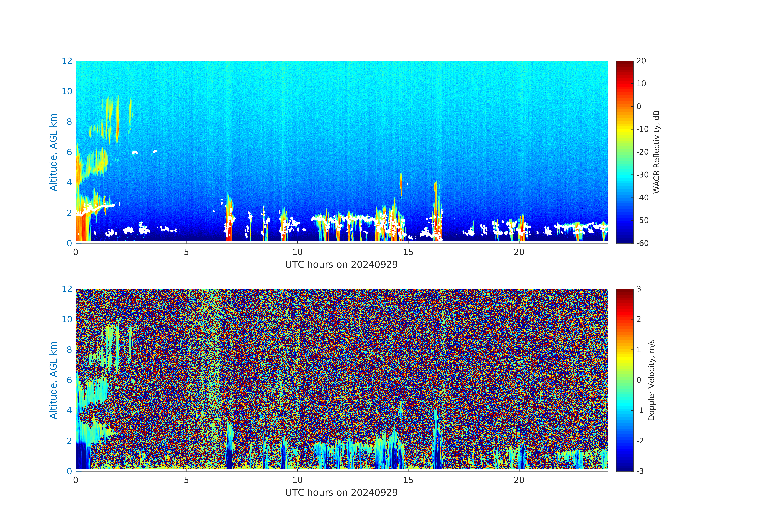Image resolution: width=775 pixels, height=532 pixels.
Task: Click x-axis tick 15 on velocity plot
Action: (408, 480)
